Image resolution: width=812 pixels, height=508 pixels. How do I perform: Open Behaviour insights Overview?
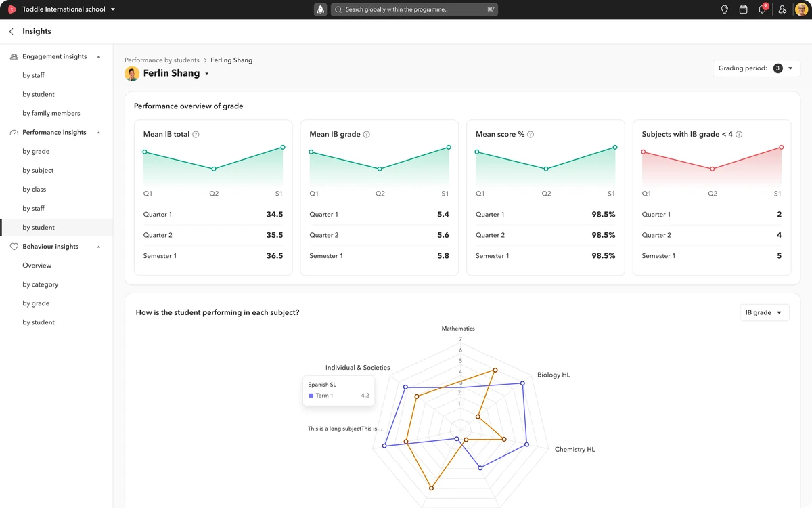click(37, 266)
